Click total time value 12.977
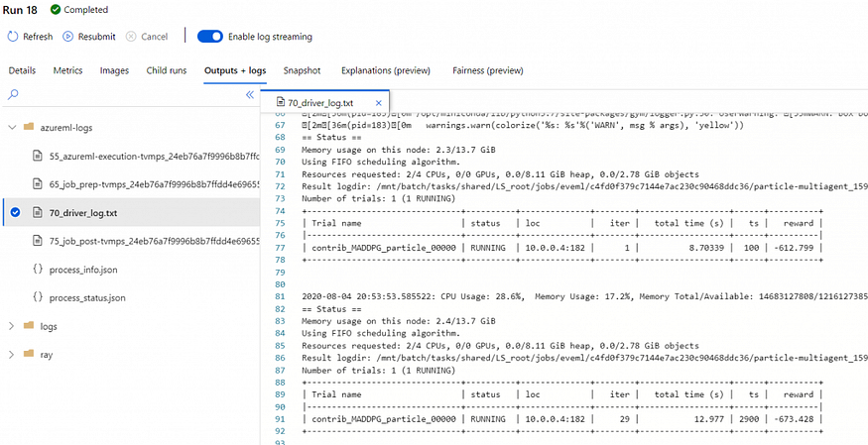 [x=708, y=419]
